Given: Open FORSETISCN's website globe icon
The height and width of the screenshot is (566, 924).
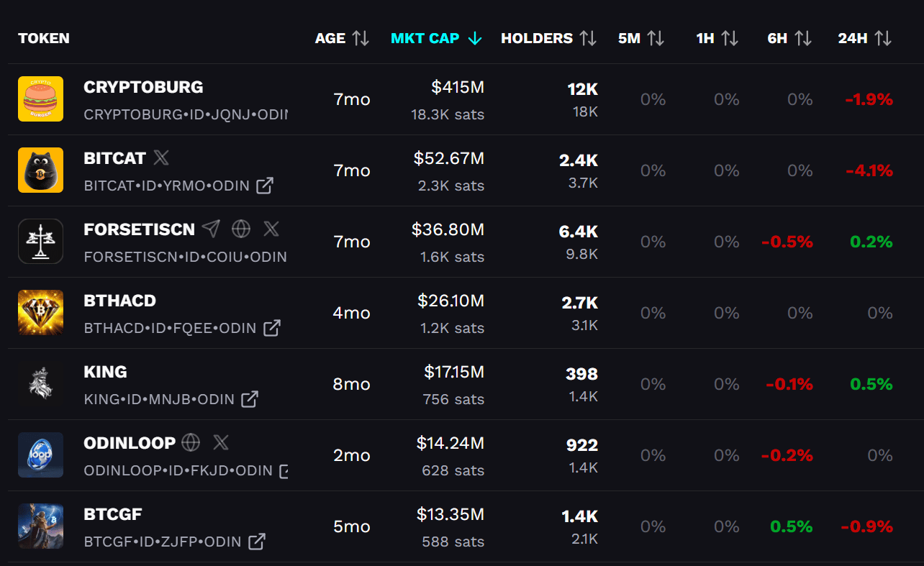Looking at the screenshot, I should tap(241, 229).
